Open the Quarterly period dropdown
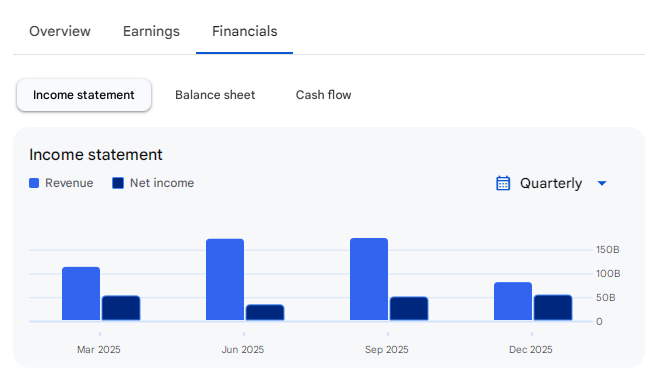The image size is (668, 379). coord(551,184)
